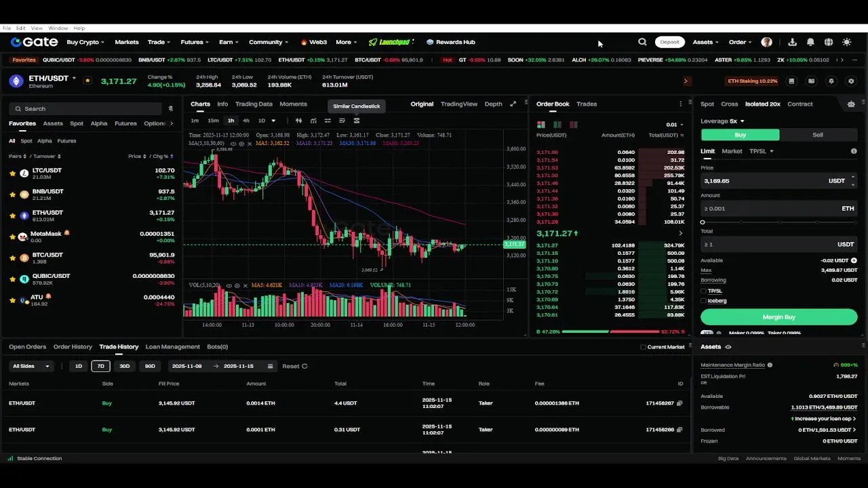Open the Assets dropdown in top bar
This screenshot has height=488, width=868.
(x=705, y=42)
